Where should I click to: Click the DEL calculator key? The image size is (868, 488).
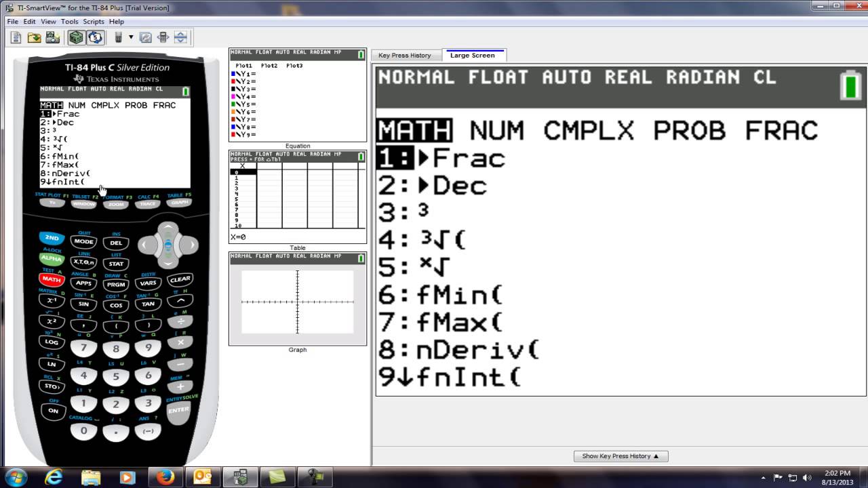point(116,243)
